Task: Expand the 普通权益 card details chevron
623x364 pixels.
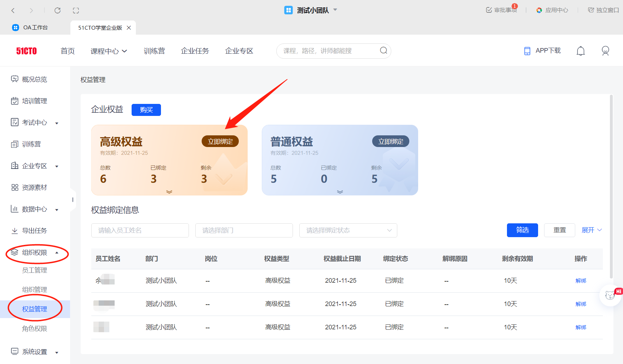Action: click(x=340, y=192)
